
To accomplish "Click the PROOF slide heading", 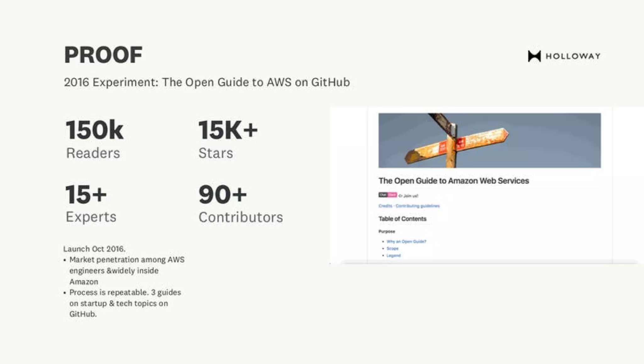I will tap(103, 55).
